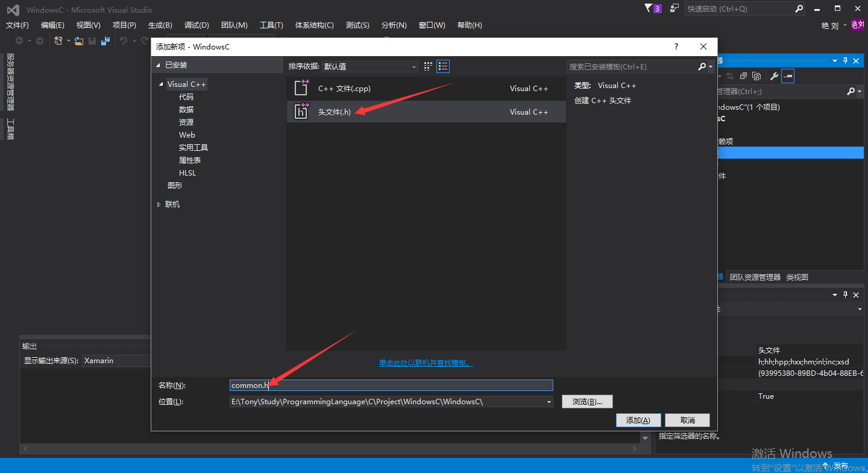This screenshot has height=473, width=868.
Task: Click the help question mark in dialog
Action: [x=676, y=46]
